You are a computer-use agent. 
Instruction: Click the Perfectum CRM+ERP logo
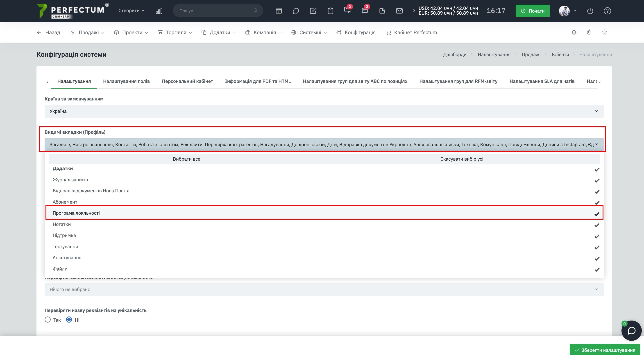(73, 11)
